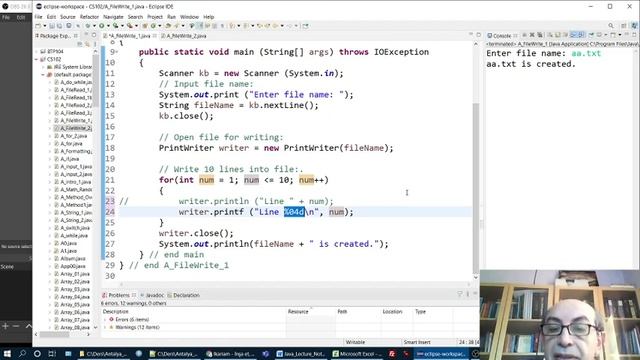Click the Filter icon in Problems view
The image size is (640, 360).
click(x=460, y=294)
